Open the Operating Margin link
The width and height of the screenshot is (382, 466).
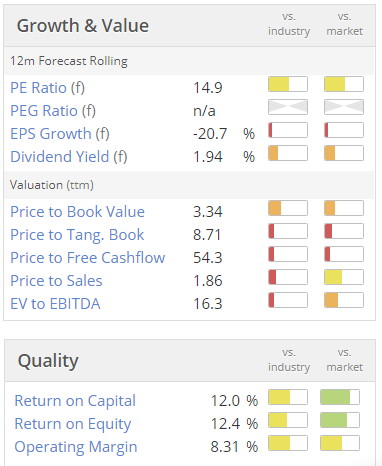pyautogui.click(x=76, y=447)
